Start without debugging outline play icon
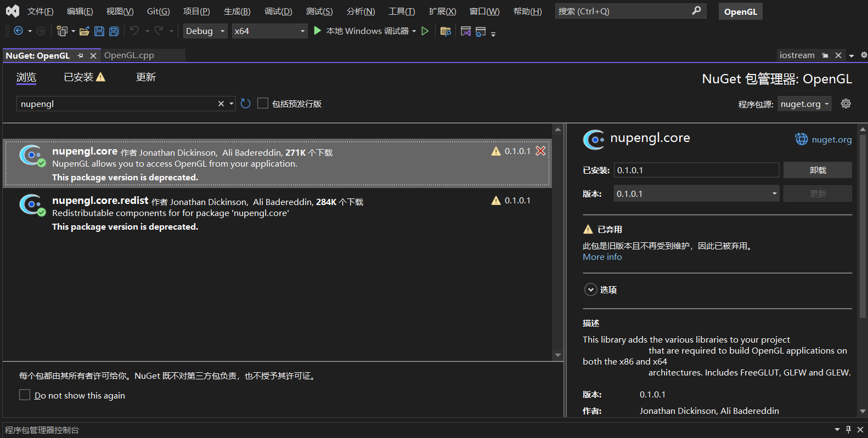The image size is (868, 438). 425,31
